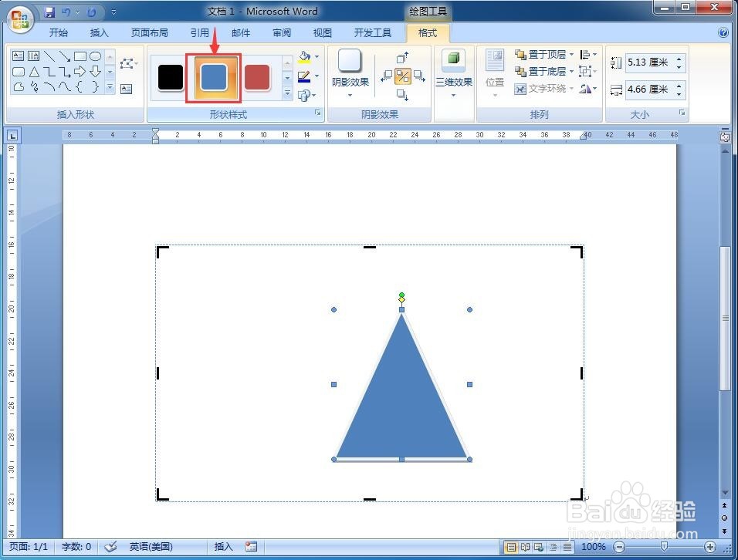Image resolution: width=738 pixels, height=560 pixels.
Task: Select the 格式 drawing tools tab
Action: point(428,33)
